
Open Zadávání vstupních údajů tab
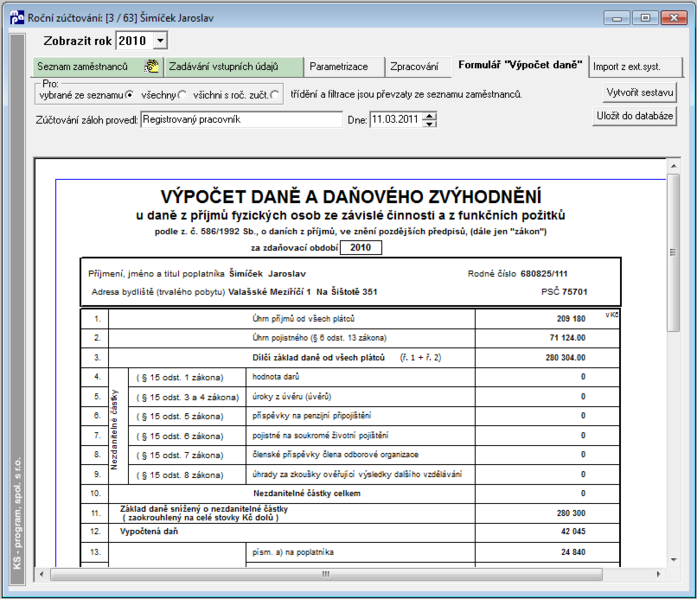(x=234, y=67)
